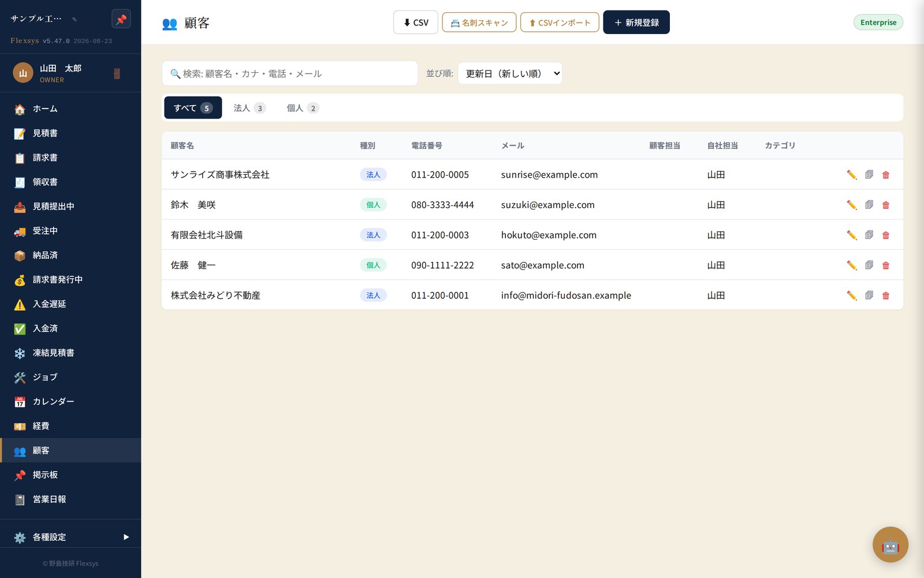
Task: Toggle the sidebar pin icon
Action: coord(121,19)
